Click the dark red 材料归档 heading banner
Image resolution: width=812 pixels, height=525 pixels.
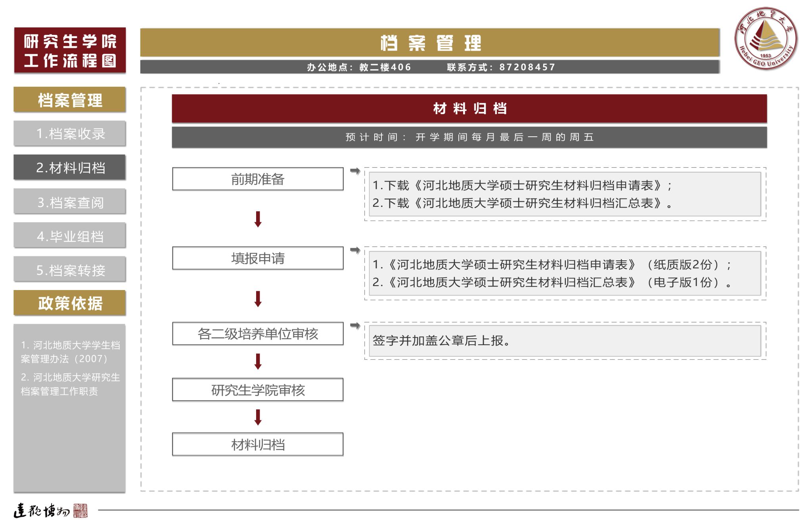pyautogui.click(x=469, y=109)
